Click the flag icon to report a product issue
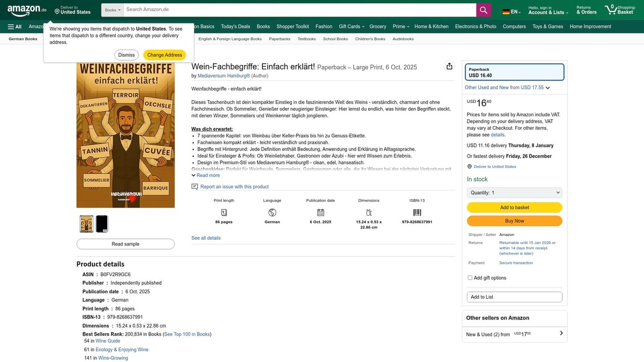Screen dimensions: 644x362 tap(194, 186)
